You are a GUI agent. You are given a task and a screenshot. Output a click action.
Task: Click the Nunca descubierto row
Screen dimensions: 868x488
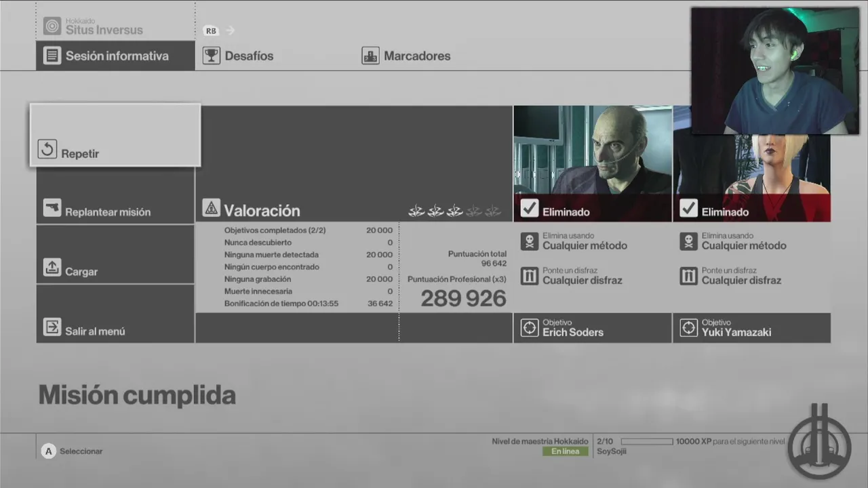coord(309,243)
